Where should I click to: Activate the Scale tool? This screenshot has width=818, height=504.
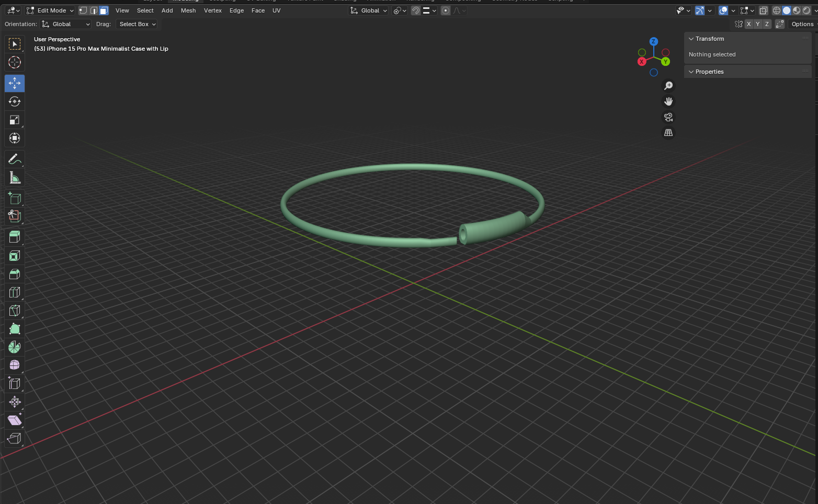click(x=15, y=120)
